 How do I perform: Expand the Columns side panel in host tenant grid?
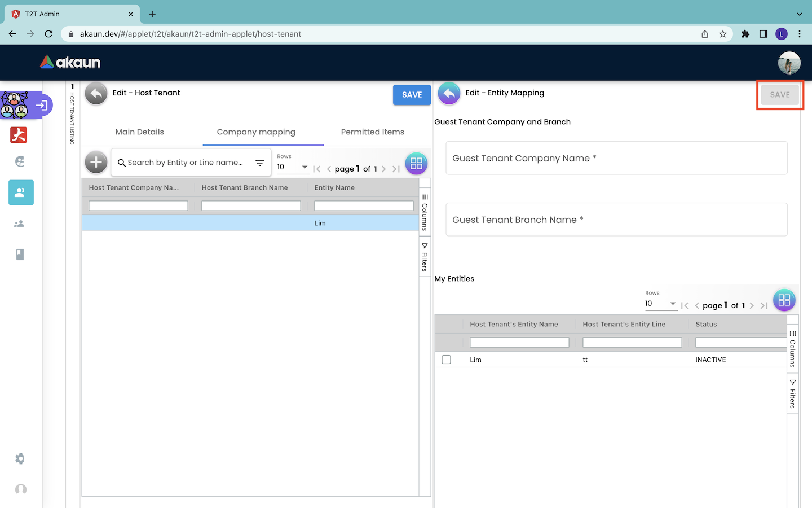[425, 212]
